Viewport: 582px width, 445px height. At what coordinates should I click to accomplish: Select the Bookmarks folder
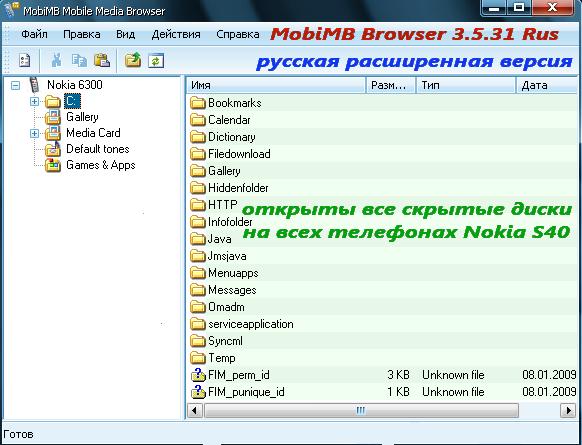click(235, 103)
